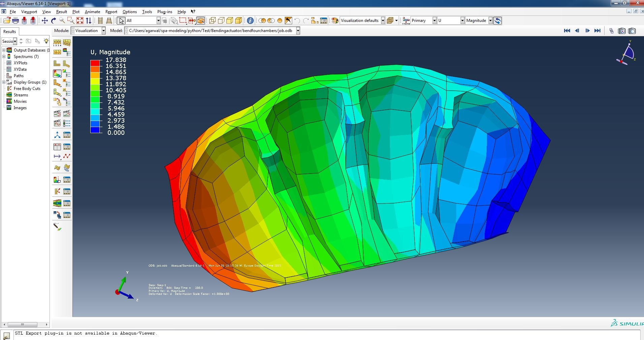The height and width of the screenshot is (340, 644).
Task: Click the Print icon in toolbar
Action: coord(16,21)
